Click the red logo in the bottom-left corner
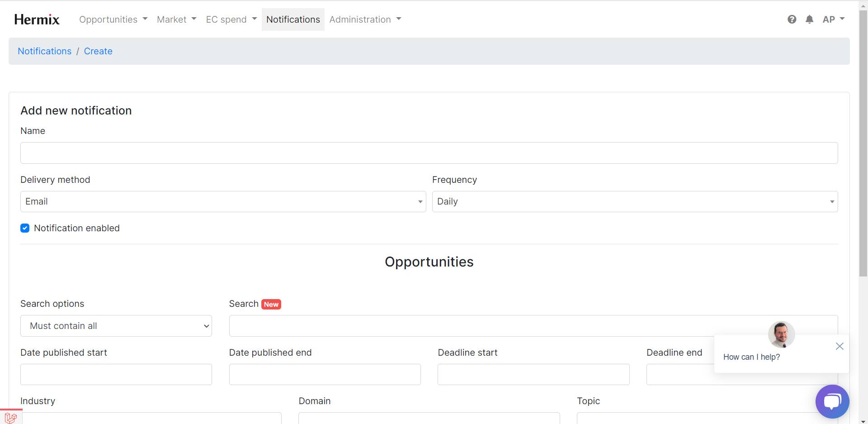This screenshot has height=424, width=868. (x=10, y=418)
